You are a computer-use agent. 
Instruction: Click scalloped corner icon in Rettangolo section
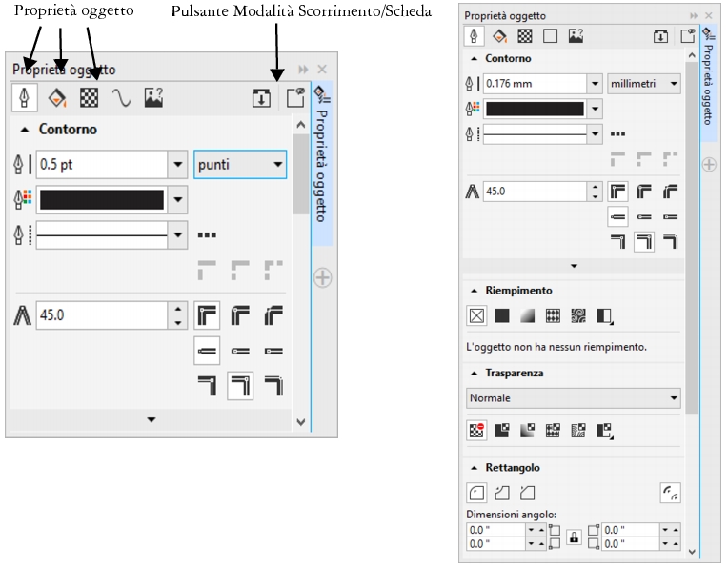pos(501,493)
